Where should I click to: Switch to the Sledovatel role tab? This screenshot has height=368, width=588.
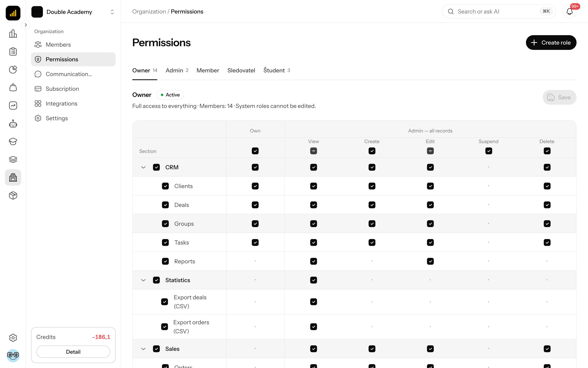[241, 70]
